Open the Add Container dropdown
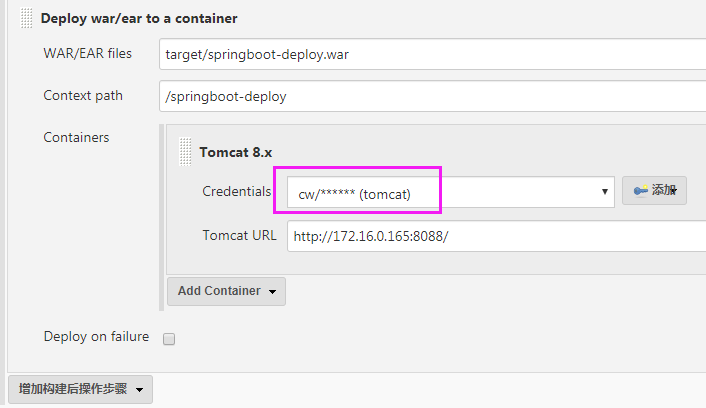 tap(226, 291)
